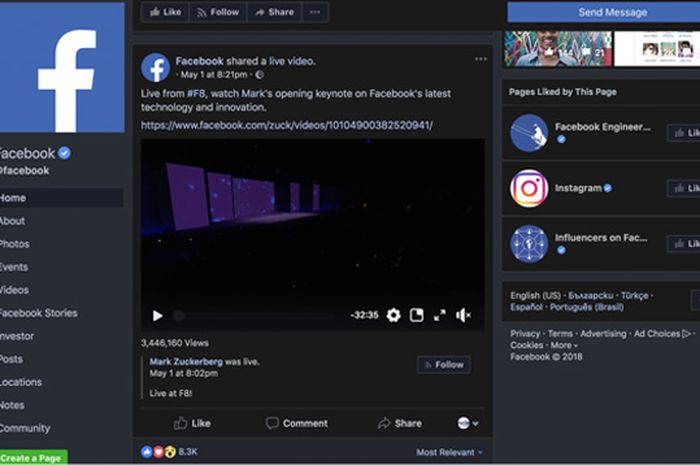Switch language to Português (Brasil)
This screenshot has width=700, height=465.
pyautogui.click(x=587, y=307)
